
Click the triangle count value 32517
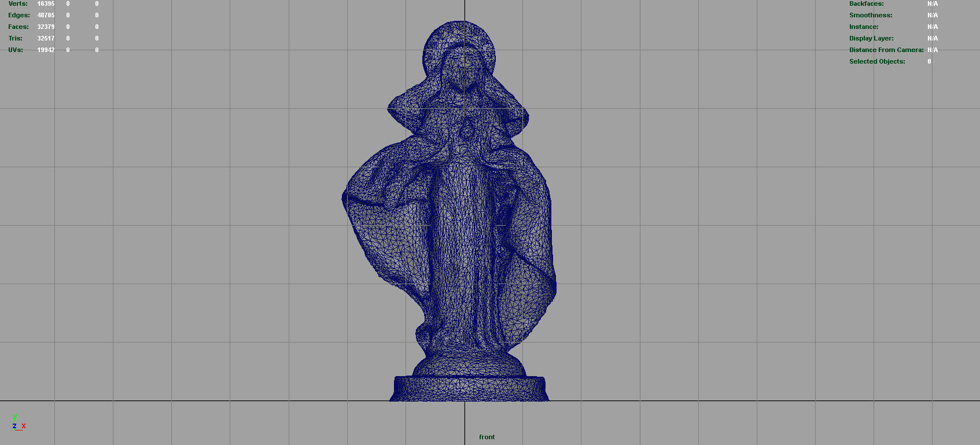click(46, 38)
